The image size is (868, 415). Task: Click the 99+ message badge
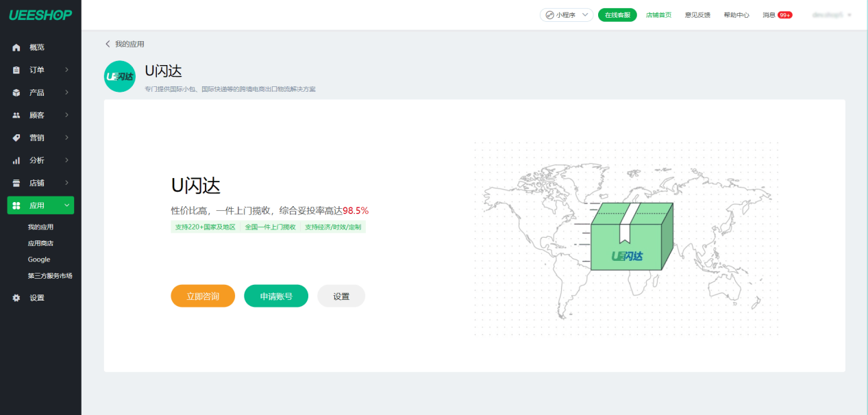[x=785, y=14]
